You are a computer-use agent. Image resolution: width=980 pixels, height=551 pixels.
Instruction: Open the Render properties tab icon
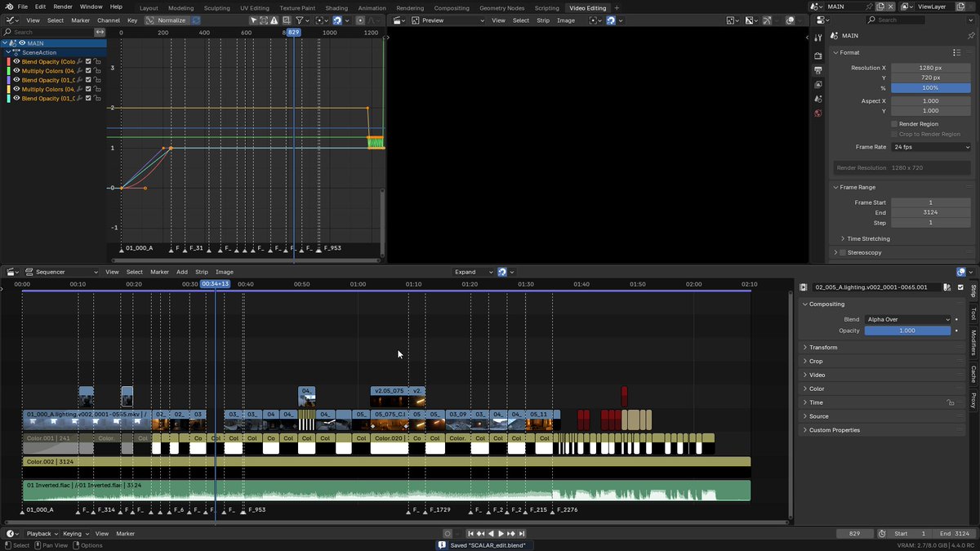click(x=818, y=56)
